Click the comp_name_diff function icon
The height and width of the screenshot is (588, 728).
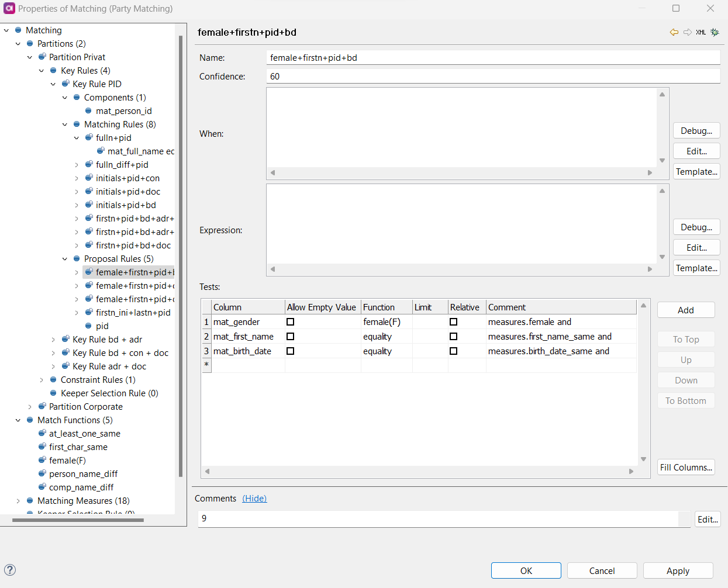[42, 487]
